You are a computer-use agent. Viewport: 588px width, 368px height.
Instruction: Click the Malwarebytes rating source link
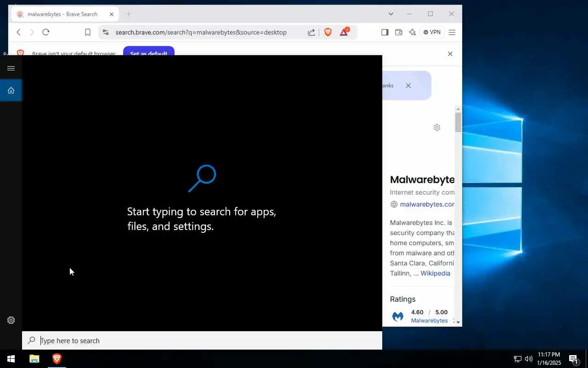pos(430,321)
